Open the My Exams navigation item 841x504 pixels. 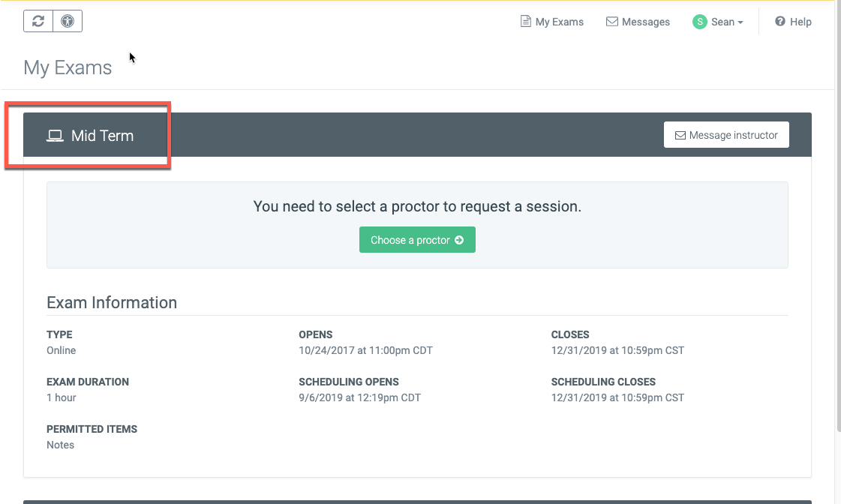click(559, 22)
